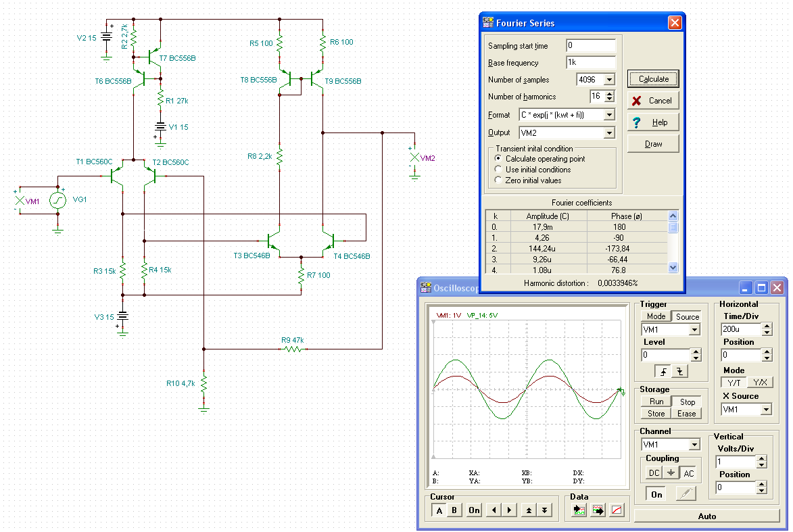The image size is (793, 532).
Task: Click the VG1 signal generator symbol
Action: [x=58, y=201]
